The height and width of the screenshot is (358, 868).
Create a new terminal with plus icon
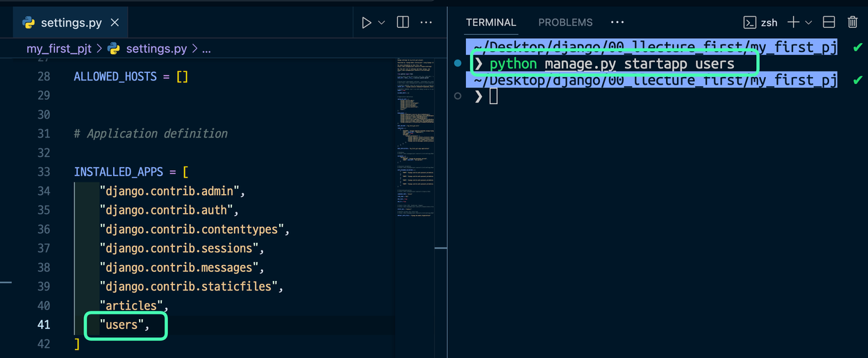coord(794,22)
